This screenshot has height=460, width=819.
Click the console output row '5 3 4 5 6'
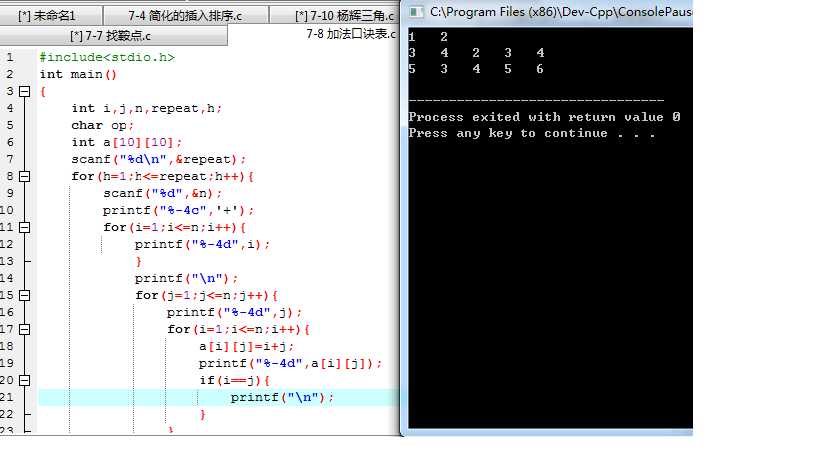(476, 69)
